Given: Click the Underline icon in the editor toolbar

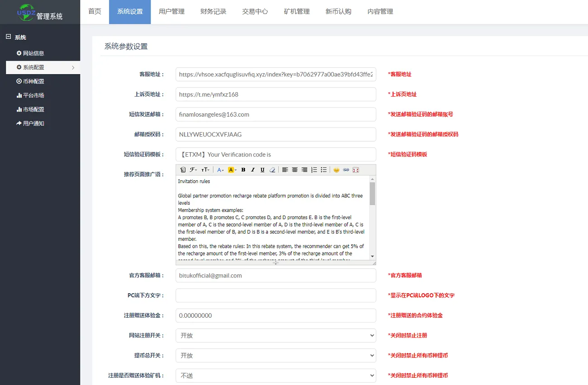Looking at the screenshot, I should tap(262, 169).
